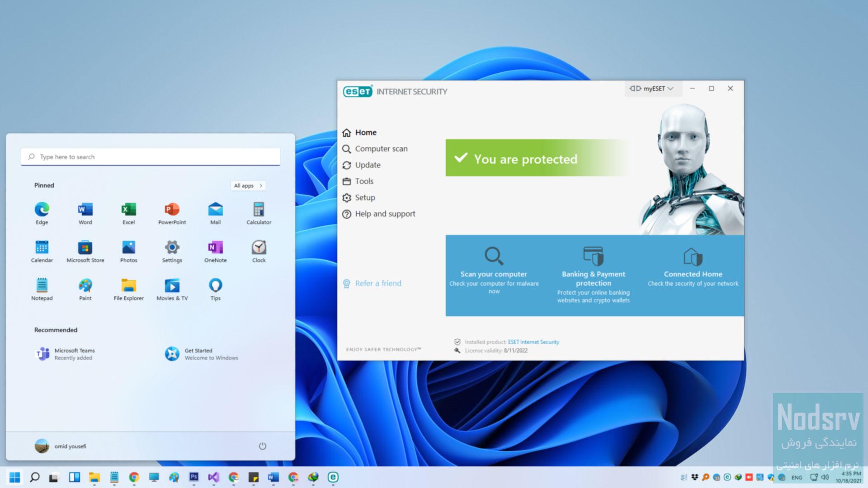Open Dropbox tray icon
Viewport: 868px width, 488px height.
tap(695, 477)
